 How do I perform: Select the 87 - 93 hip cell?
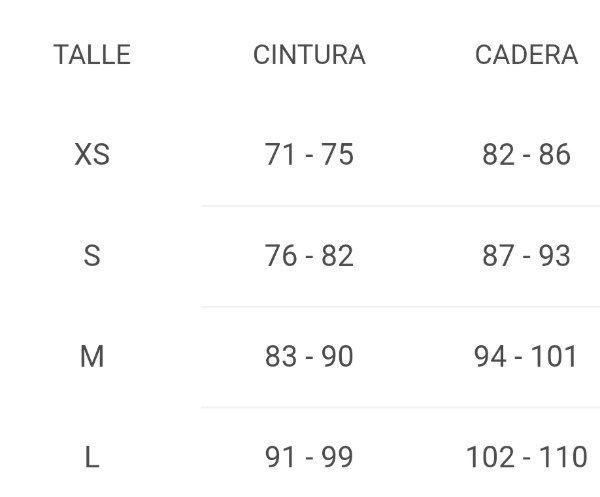(526, 256)
